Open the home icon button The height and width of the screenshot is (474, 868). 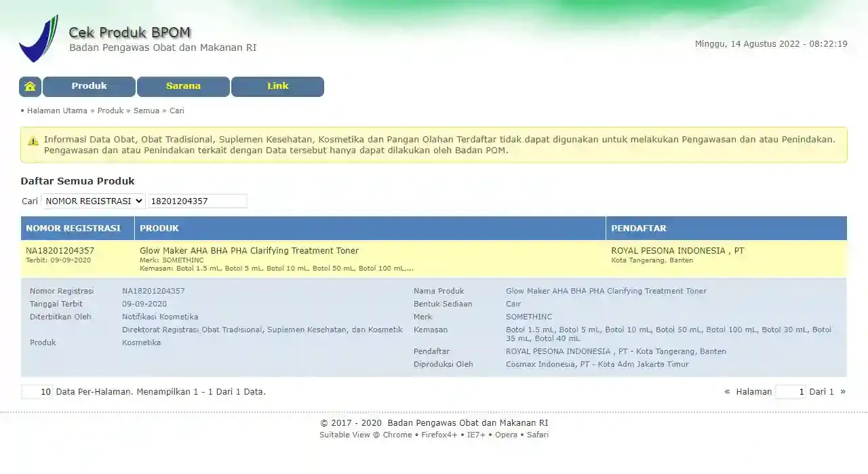tap(30, 87)
